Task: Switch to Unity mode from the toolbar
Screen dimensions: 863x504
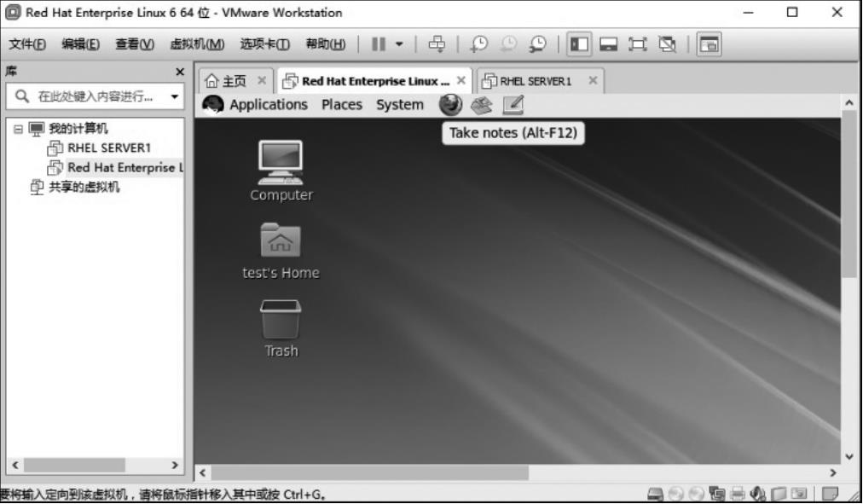Action: coord(667,44)
